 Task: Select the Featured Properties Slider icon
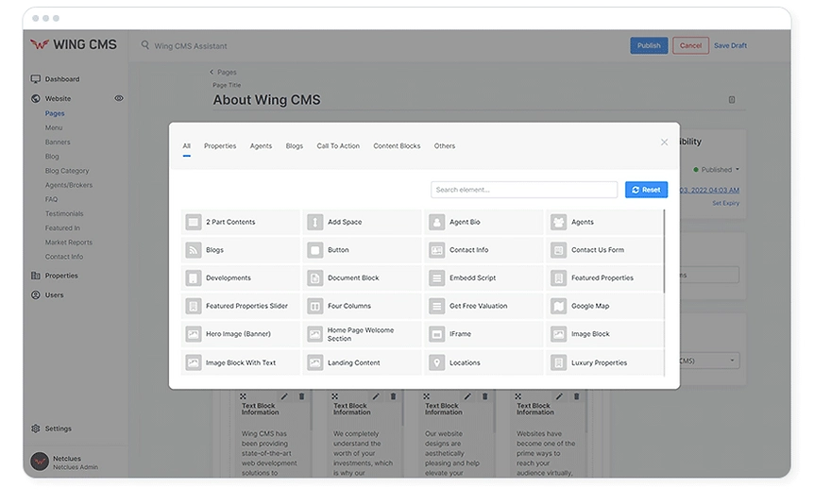click(x=194, y=306)
